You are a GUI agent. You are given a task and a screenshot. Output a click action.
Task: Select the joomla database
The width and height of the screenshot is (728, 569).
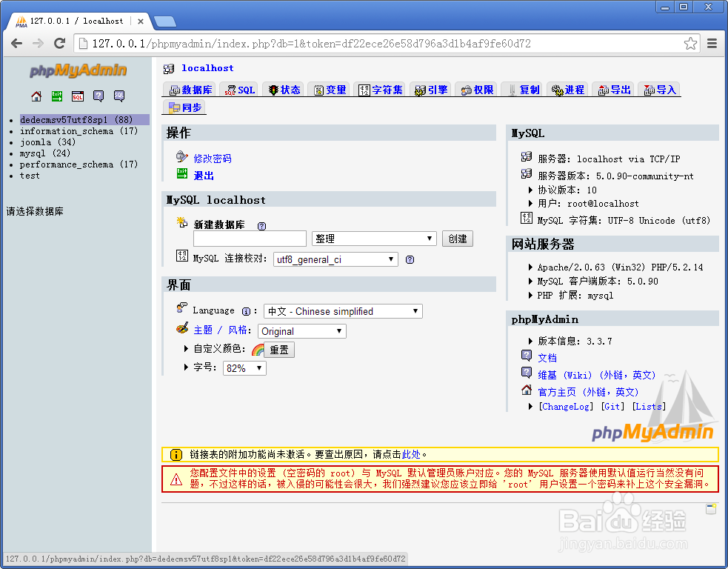[x=47, y=142]
